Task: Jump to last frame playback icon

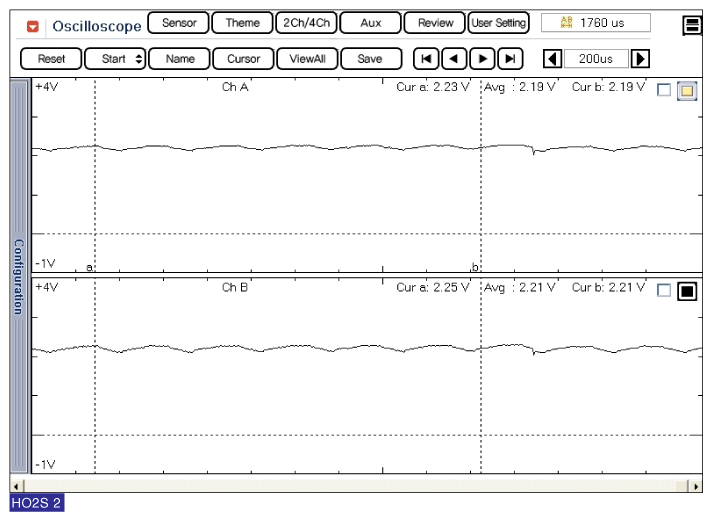Action: point(510,59)
